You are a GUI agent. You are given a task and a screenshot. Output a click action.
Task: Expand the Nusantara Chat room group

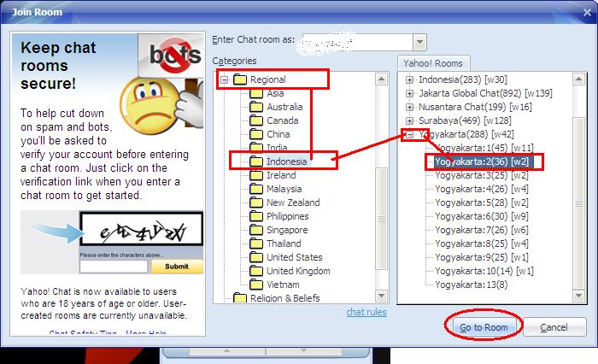(x=409, y=107)
